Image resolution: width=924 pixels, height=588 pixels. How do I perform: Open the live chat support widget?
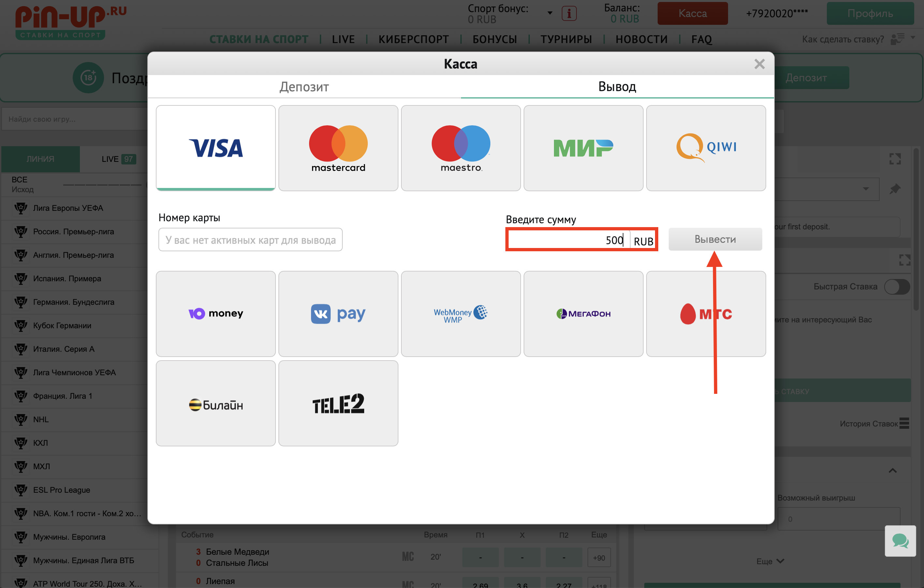pos(900,541)
